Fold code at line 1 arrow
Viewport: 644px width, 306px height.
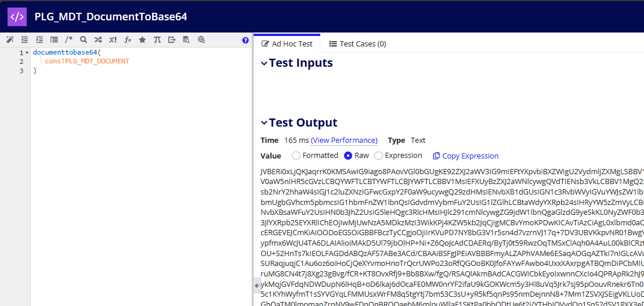coord(27,53)
